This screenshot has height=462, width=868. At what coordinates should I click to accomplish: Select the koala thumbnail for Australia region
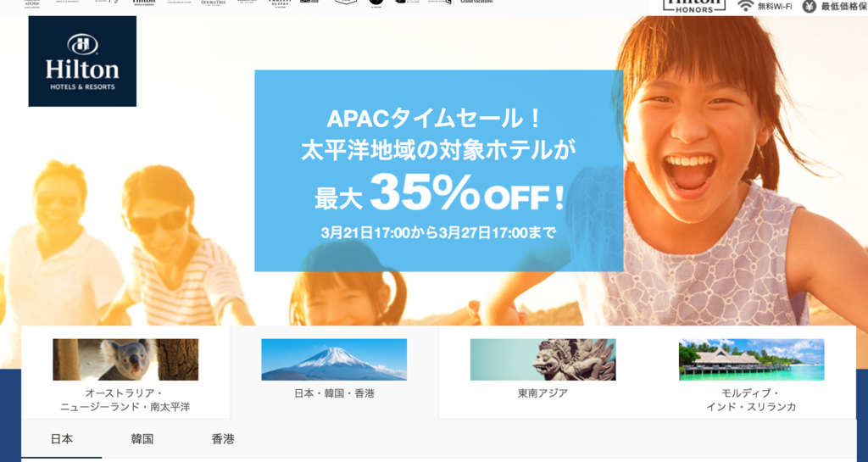(125, 359)
